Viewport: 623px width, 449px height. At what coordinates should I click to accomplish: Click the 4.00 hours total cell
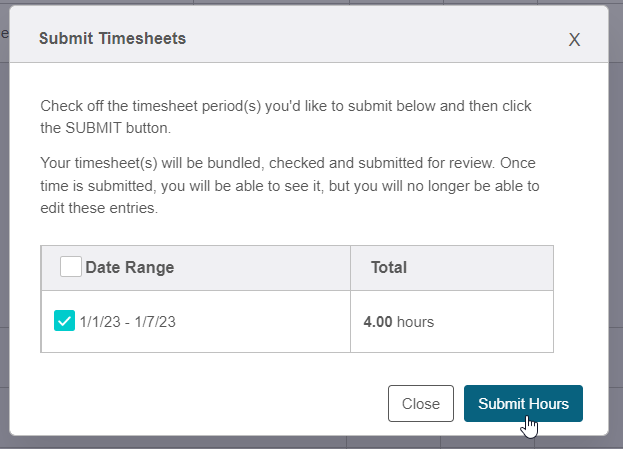coord(452,321)
